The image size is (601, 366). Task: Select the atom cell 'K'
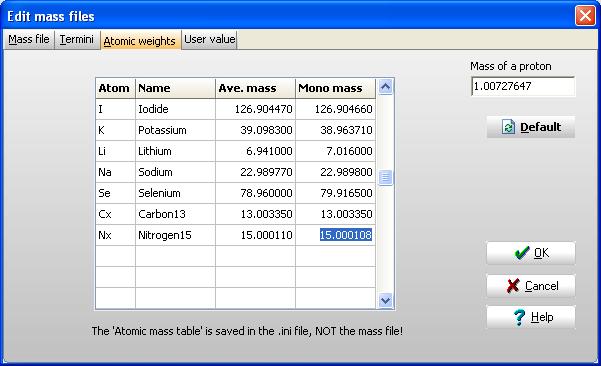(115, 130)
